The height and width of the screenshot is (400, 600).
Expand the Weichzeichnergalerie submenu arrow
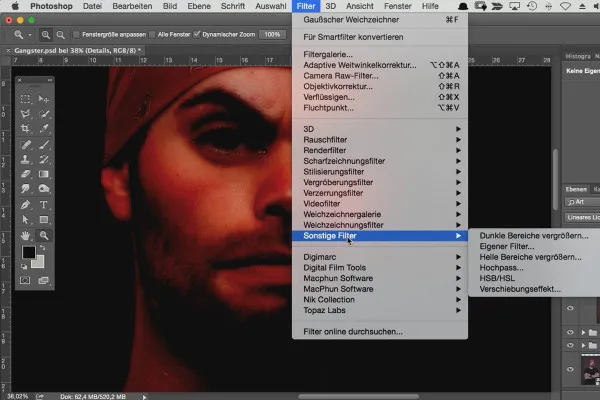click(x=458, y=214)
